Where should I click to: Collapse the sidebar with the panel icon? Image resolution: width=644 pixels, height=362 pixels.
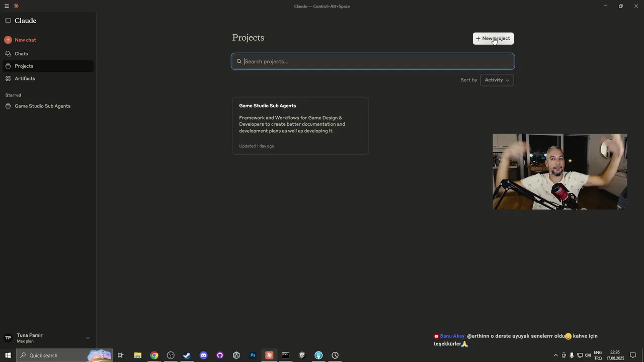[x=8, y=21]
